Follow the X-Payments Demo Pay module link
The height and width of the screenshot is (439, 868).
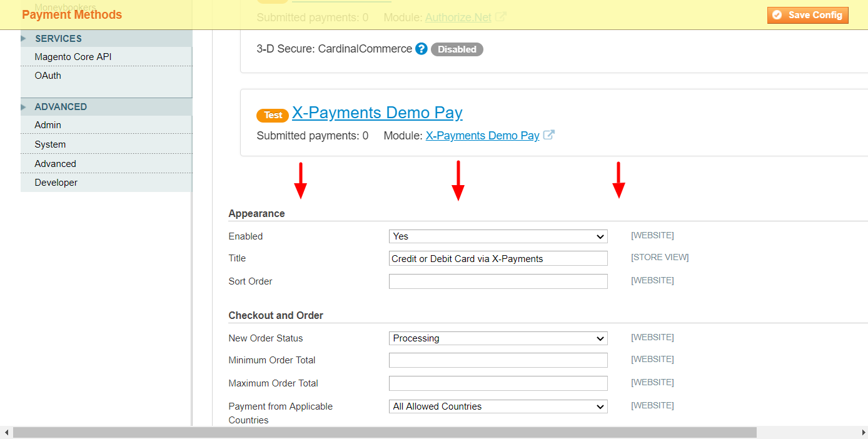click(482, 136)
